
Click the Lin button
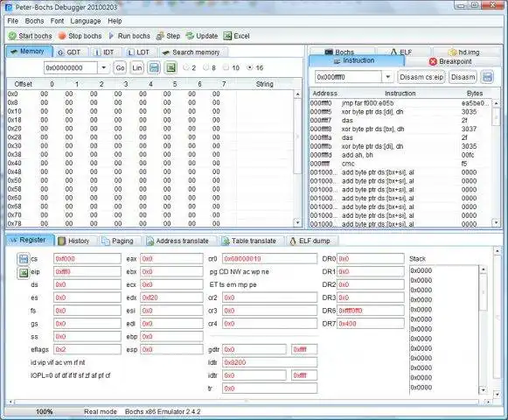coord(137,67)
